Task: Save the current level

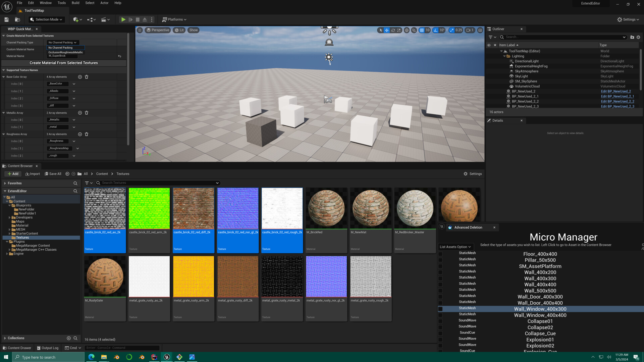Action: coord(6,19)
